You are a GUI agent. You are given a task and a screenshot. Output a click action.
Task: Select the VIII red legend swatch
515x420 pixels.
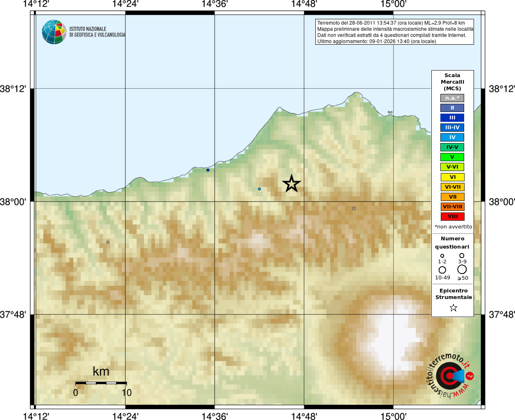(x=452, y=217)
